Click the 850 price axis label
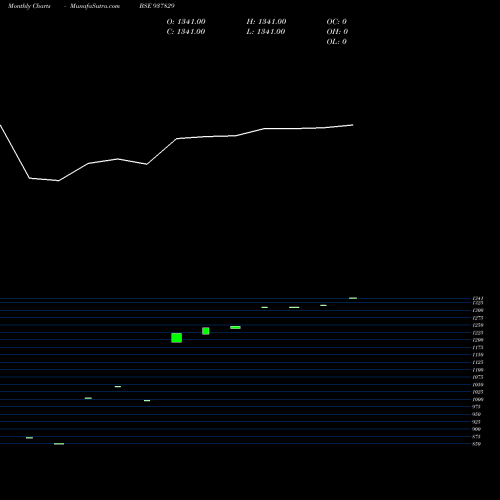500x500 pixels. point(477,444)
